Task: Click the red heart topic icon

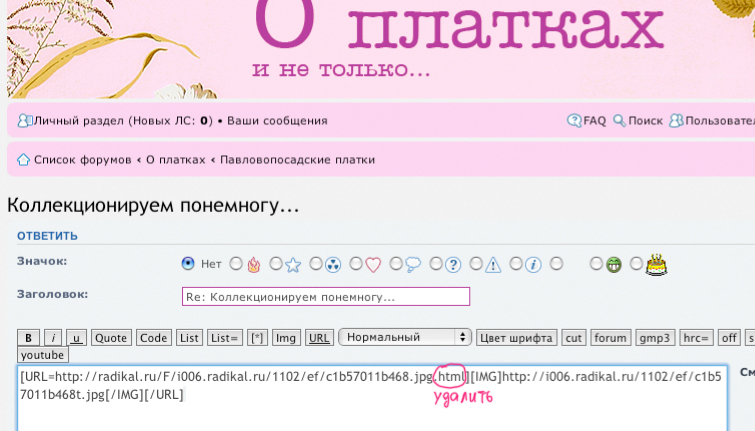Action: (373, 265)
